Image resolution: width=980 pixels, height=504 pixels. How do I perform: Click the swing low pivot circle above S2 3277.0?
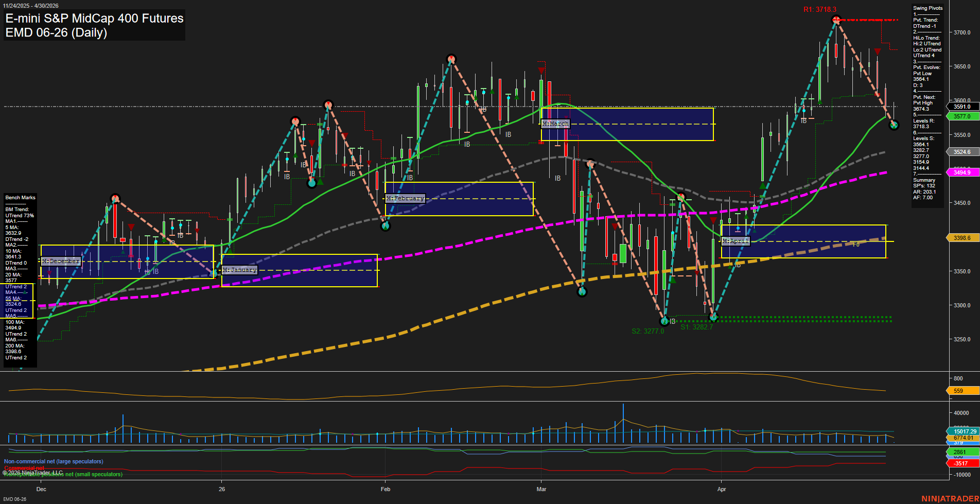[x=664, y=321]
